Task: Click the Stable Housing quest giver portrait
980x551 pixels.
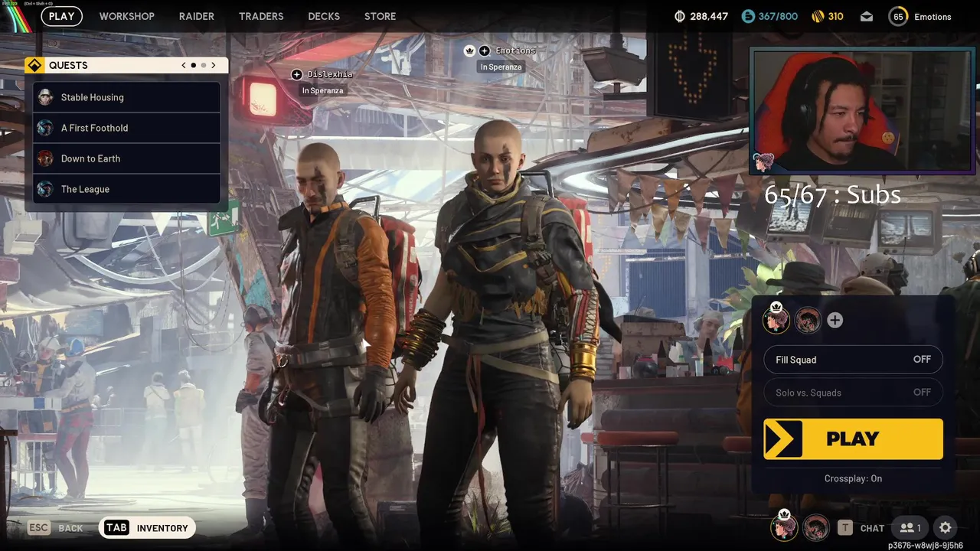Action: pyautogui.click(x=45, y=97)
